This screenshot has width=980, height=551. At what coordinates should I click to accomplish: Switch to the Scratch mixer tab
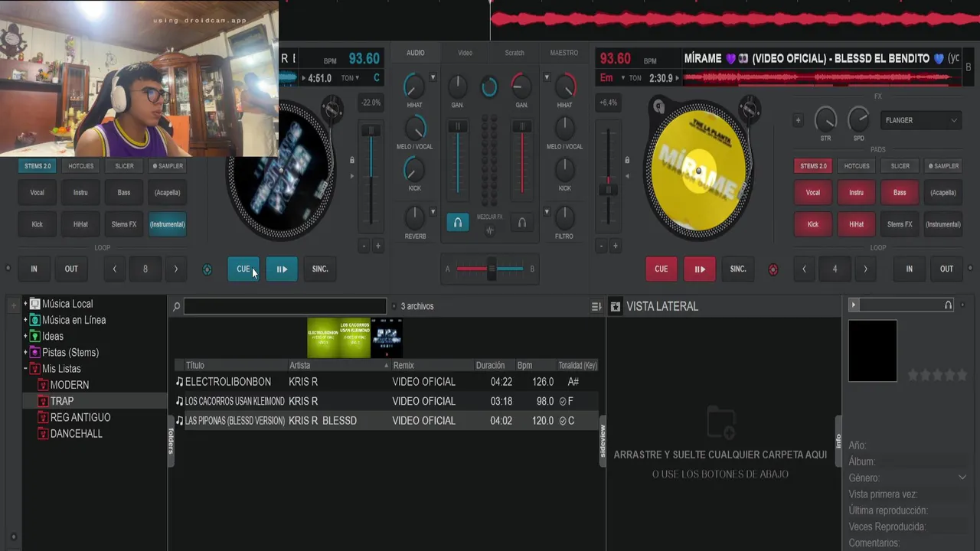point(514,53)
